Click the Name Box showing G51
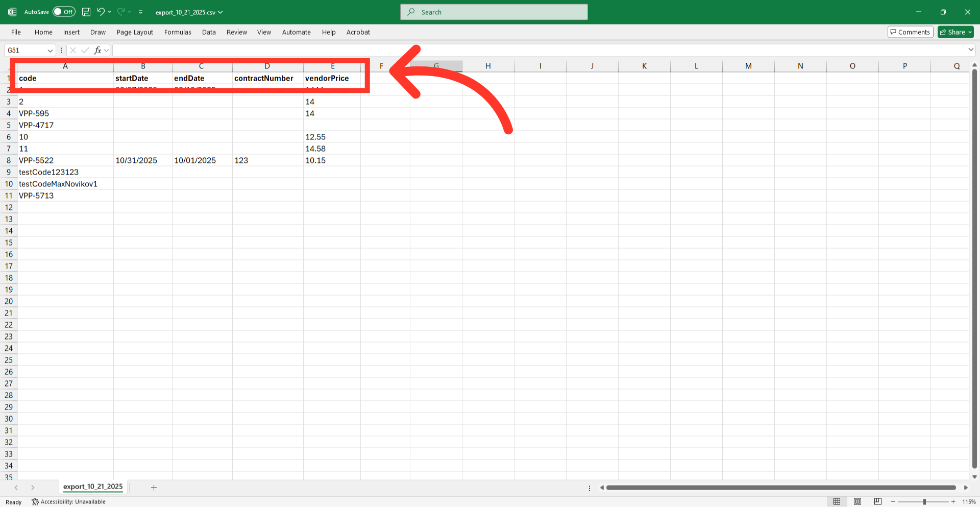The height and width of the screenshot is (507, 980). [26, 51]
